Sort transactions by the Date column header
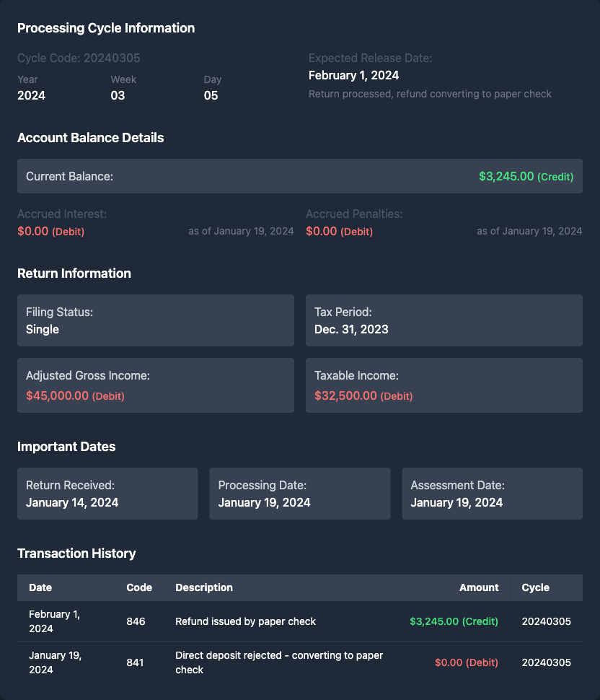This screenshot has width=600, height=700. click(40, 587)
